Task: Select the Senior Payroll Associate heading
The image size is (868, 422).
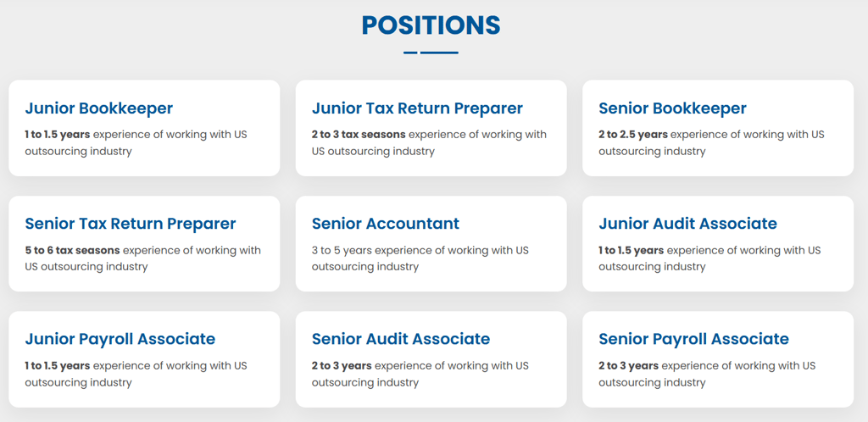Action: click(x=693, y=339)
